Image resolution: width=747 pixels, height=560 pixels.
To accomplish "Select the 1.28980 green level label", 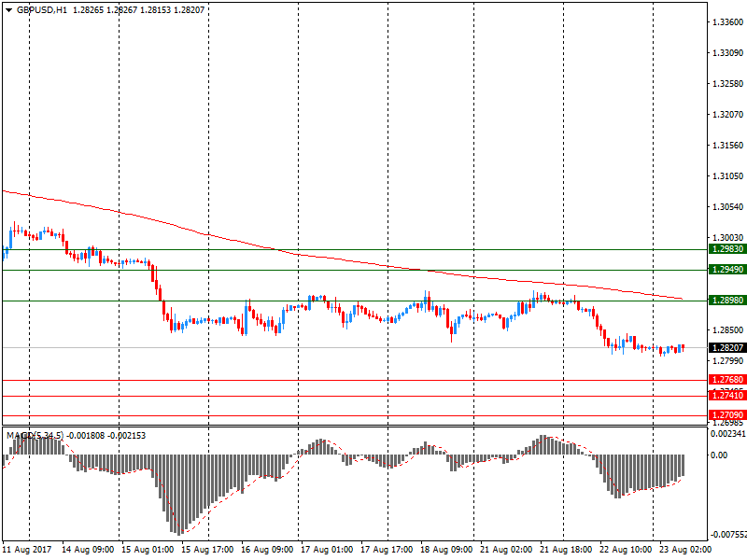I will [x=727, y=300].
